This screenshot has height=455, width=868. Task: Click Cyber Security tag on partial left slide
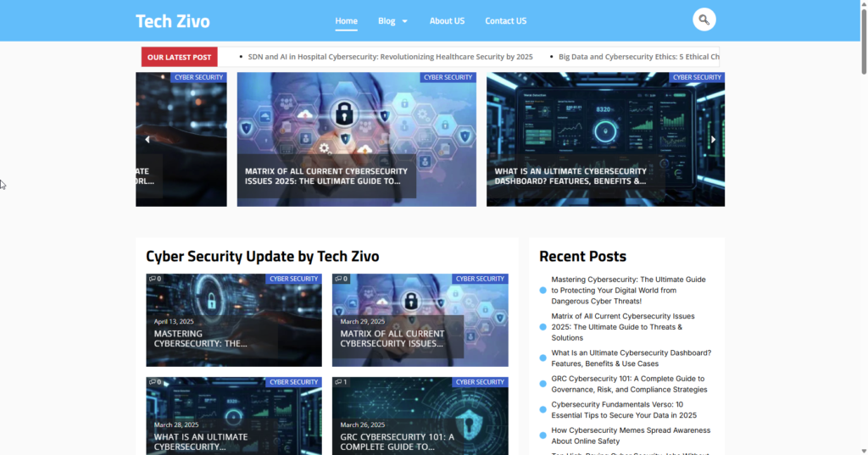(x=198, y=77)
